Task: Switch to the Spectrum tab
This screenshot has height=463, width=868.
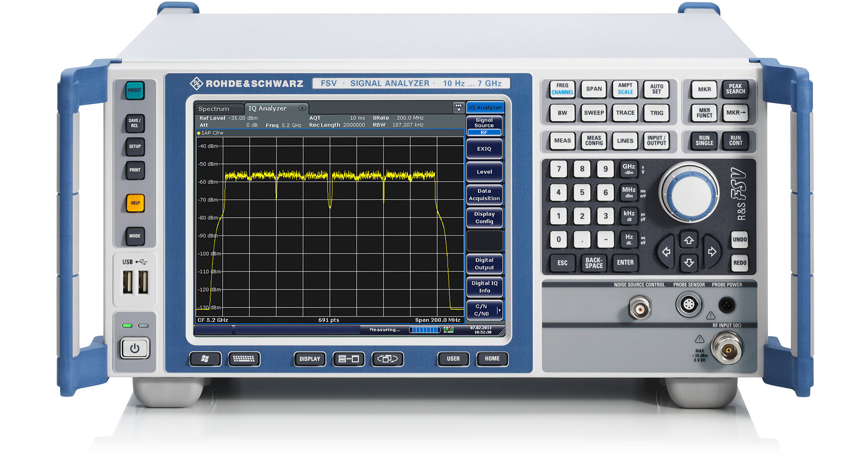Action: coord(214,109)
